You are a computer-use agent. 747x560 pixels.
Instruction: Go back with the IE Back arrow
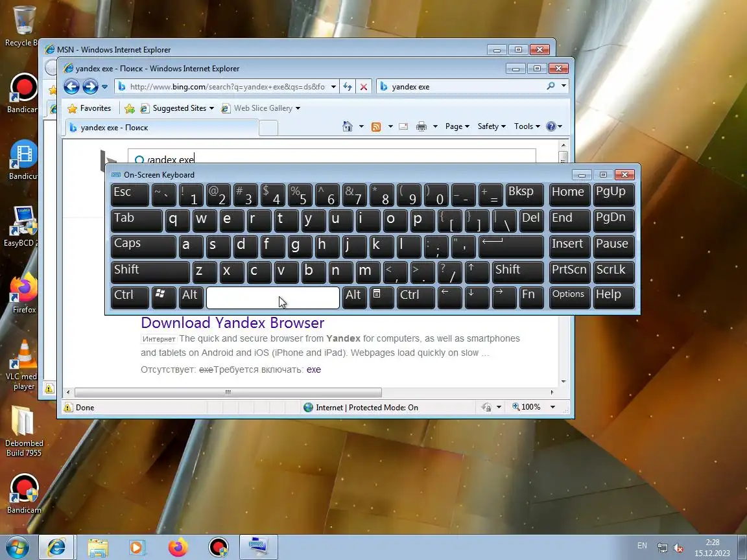[71, 87]
